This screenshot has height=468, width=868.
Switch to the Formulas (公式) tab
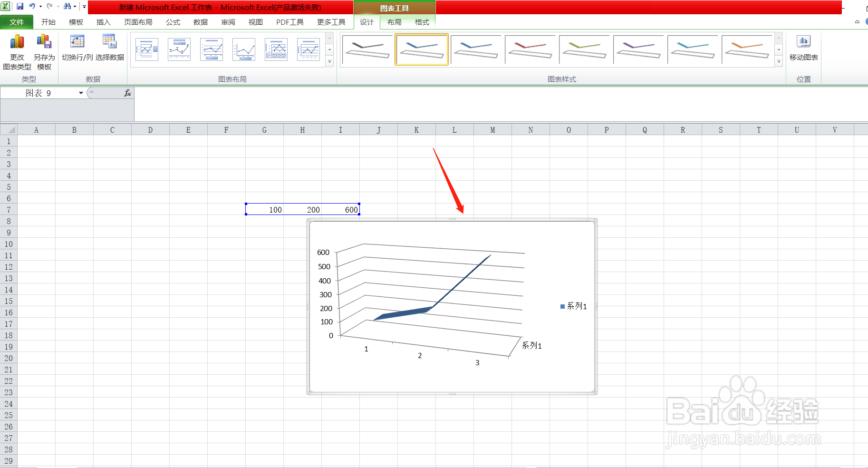tap(173, 22)
